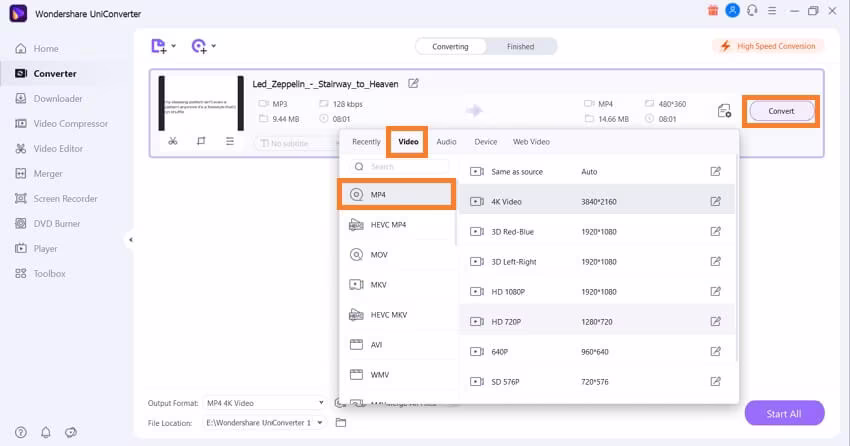Switch to the Finished tab
The height and width of the screenshot is (446, 850).
coord(520,47)
